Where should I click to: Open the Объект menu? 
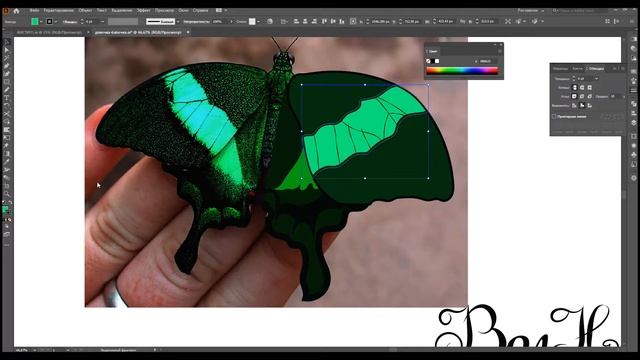click(85, 10)
